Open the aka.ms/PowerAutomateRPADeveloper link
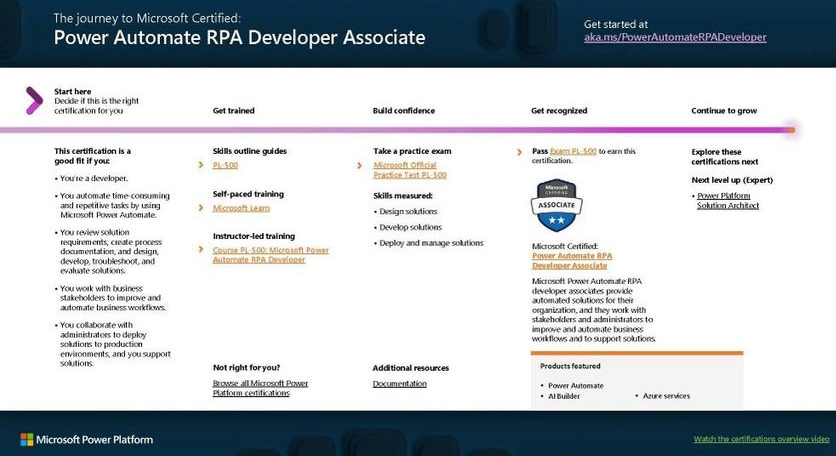This screenshot has height=456, width=836. click(x=675, y=37)
